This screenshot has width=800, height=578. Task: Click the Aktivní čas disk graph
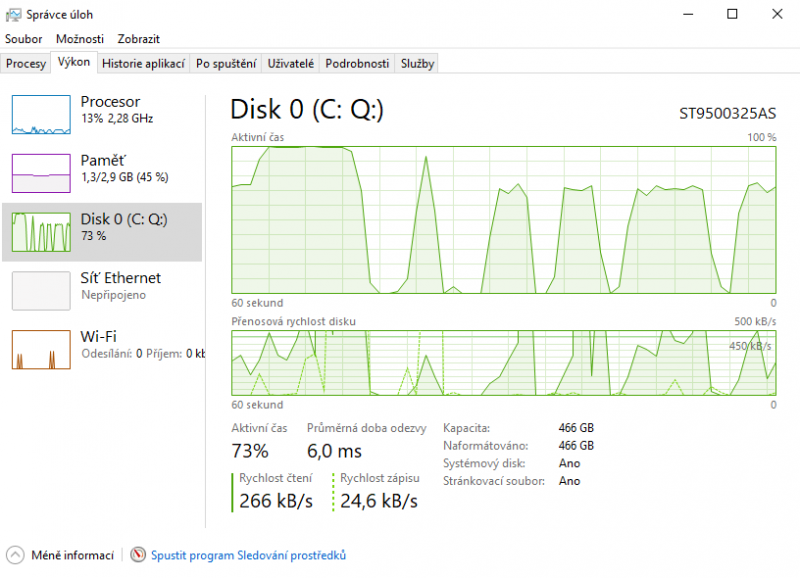503,220
